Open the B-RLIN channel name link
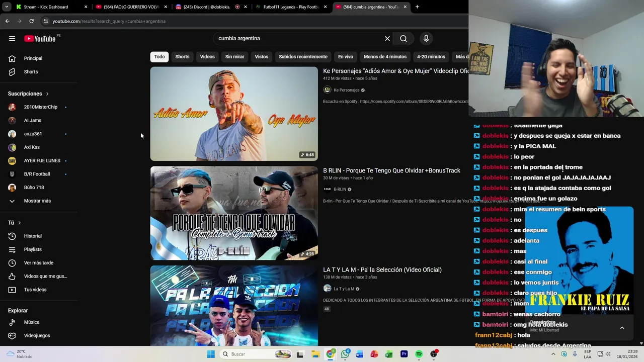Image resolution: width=644 pixels, height=362 pixels. click(x=340, y=190)
